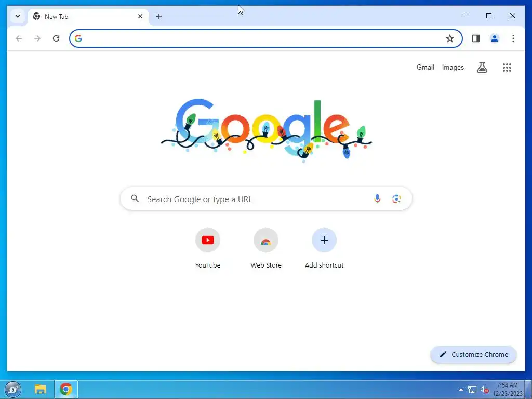The width and height of the screenshot is (532, 399).
Task: Open the Google apps grid
Action: 507,68
